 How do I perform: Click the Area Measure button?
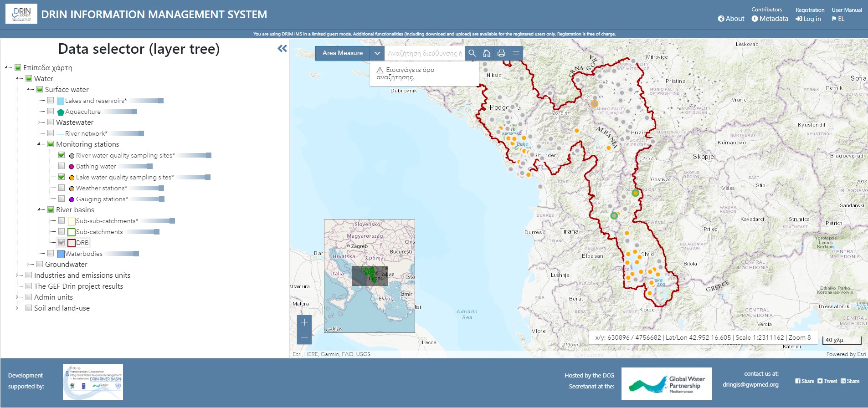pos(342,53)
